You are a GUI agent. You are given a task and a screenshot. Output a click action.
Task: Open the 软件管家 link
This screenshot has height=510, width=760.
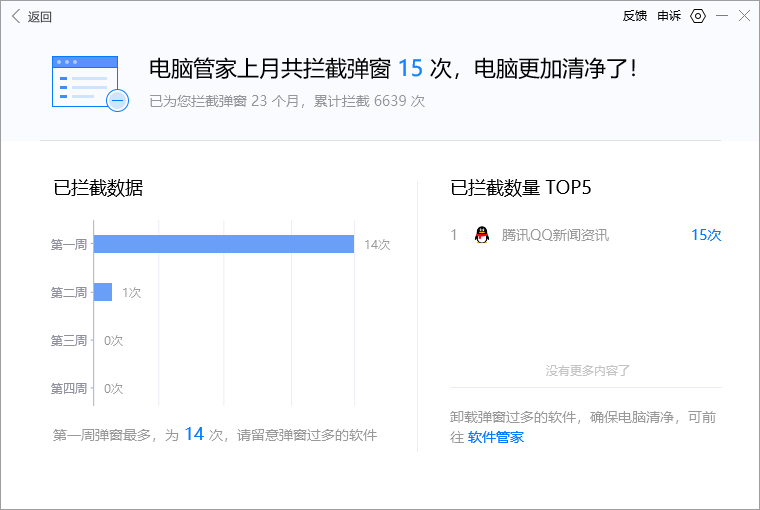(x=495, y=437)
